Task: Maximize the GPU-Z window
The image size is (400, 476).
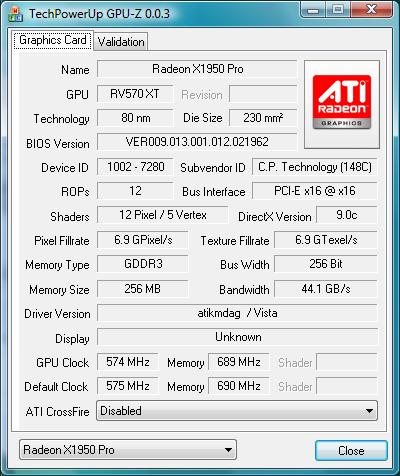Action: 337,10
